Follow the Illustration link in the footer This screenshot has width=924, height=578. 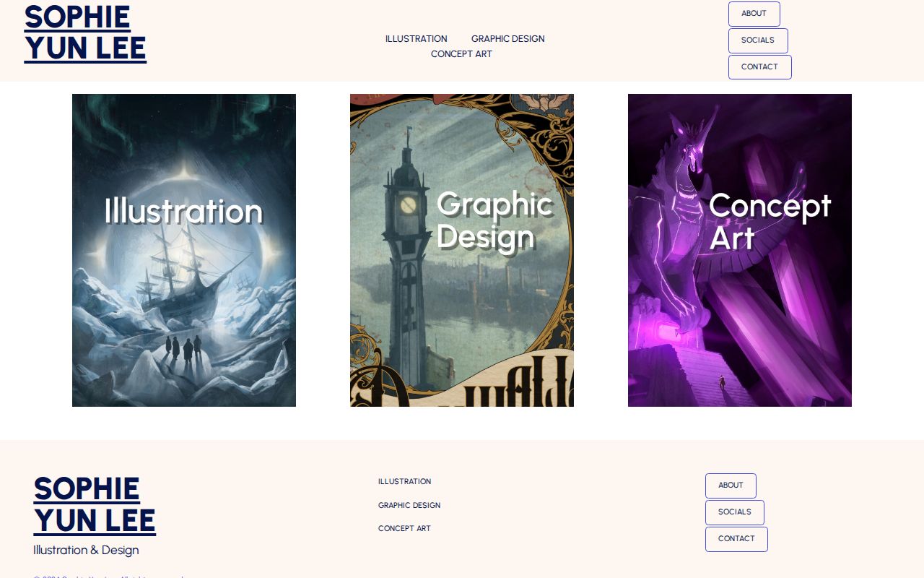404,482
